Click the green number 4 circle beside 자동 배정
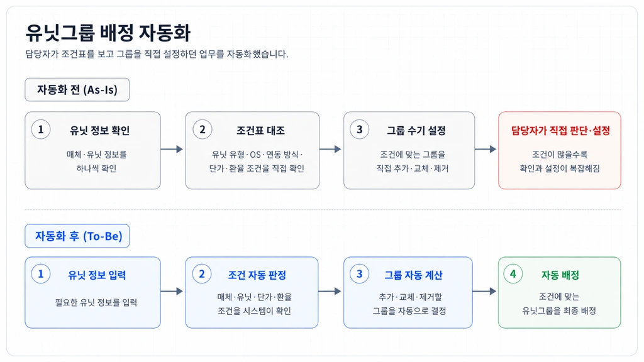Screen dimensions: 644x362 tap(513, 274)
